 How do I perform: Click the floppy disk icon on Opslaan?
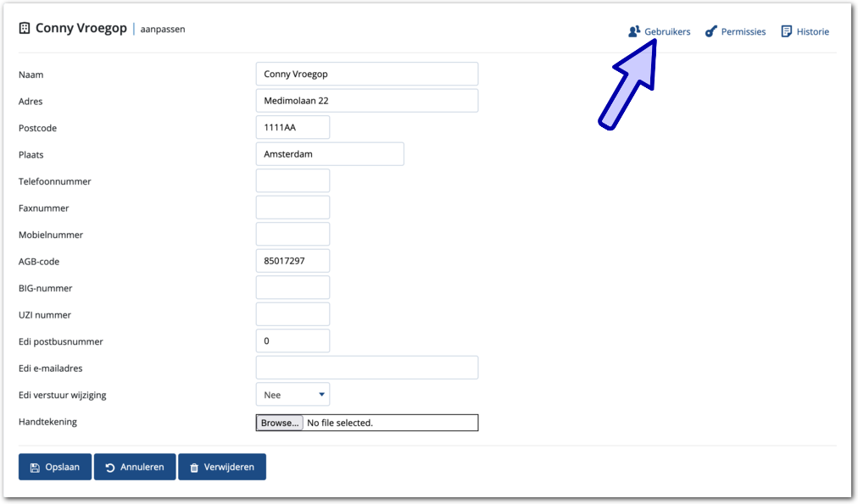coord(35,468)
